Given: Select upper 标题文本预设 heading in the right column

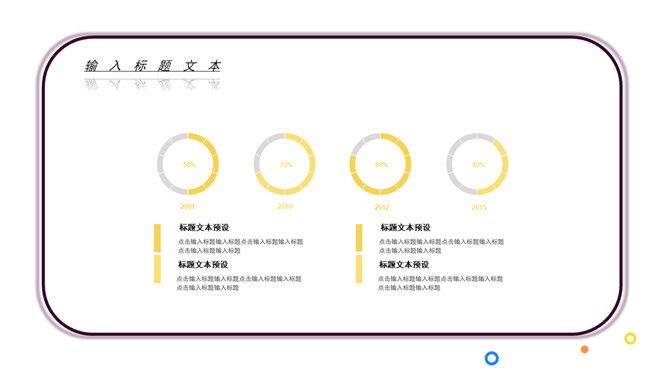Looking at the screenshot, I should [406, 227].
